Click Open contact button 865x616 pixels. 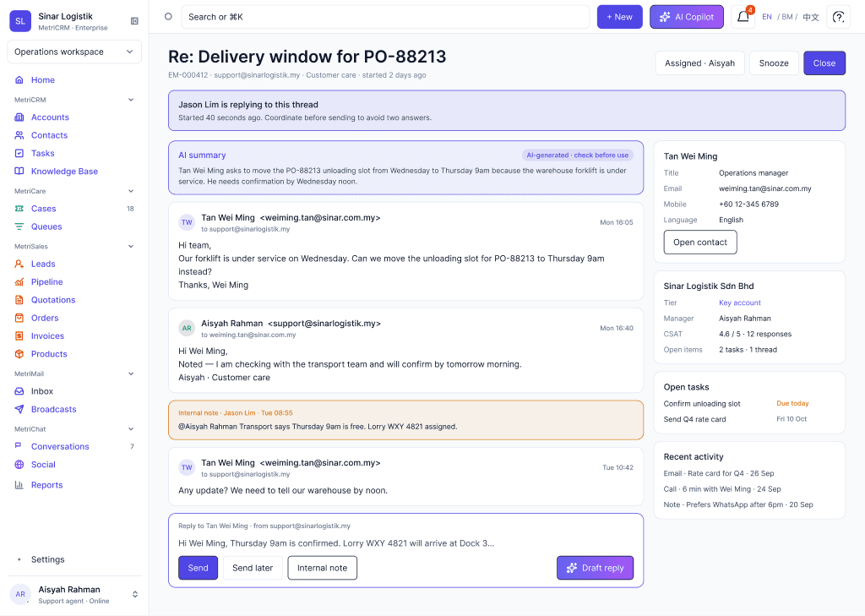(x=700, y=243)
